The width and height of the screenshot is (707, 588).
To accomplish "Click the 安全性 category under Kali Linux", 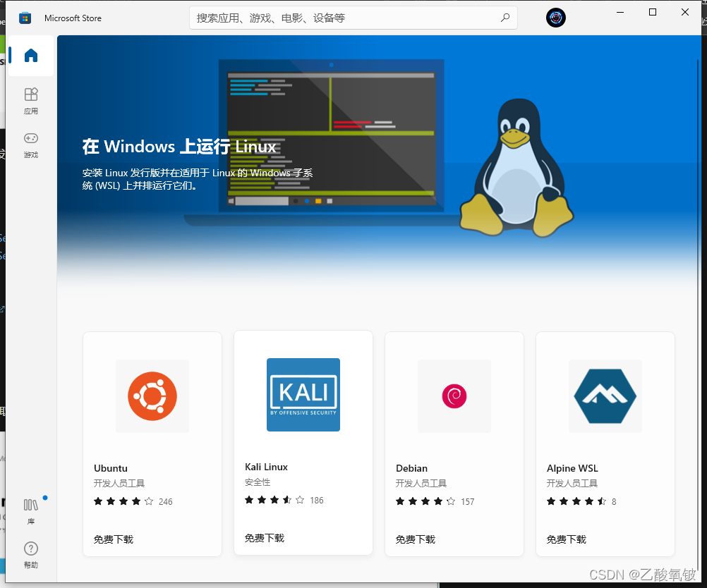I will pos(258,482).
